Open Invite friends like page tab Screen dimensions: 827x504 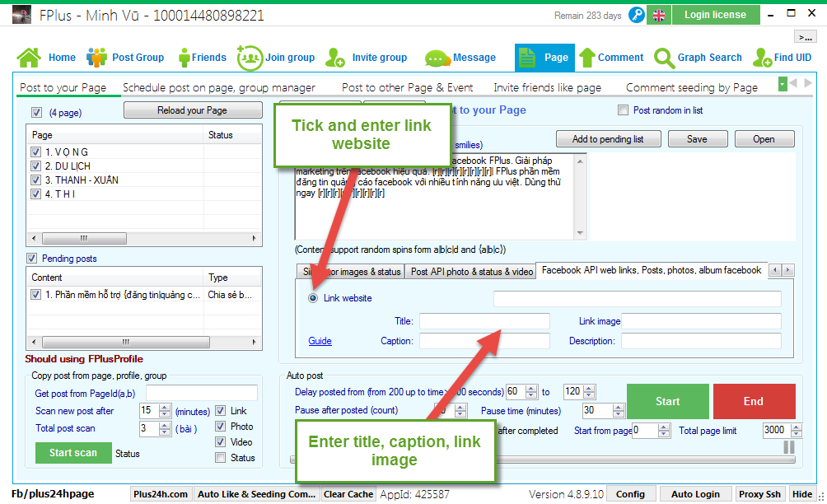548,87
